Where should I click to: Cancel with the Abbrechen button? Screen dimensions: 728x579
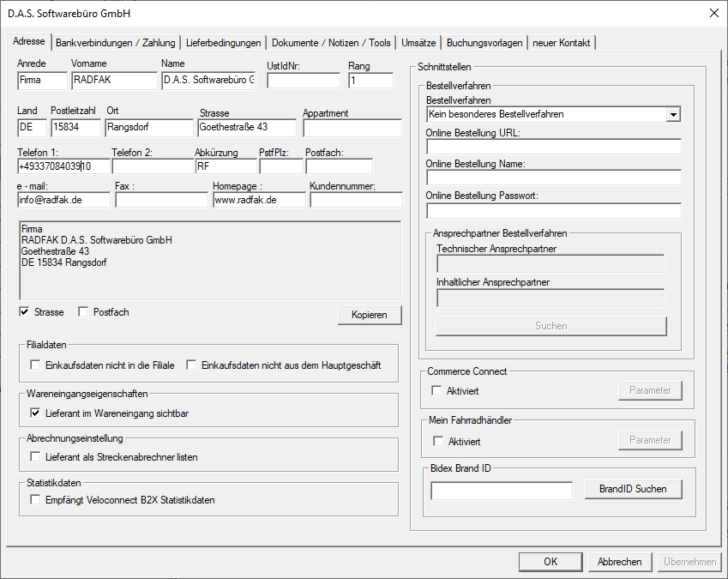point(619,562)
